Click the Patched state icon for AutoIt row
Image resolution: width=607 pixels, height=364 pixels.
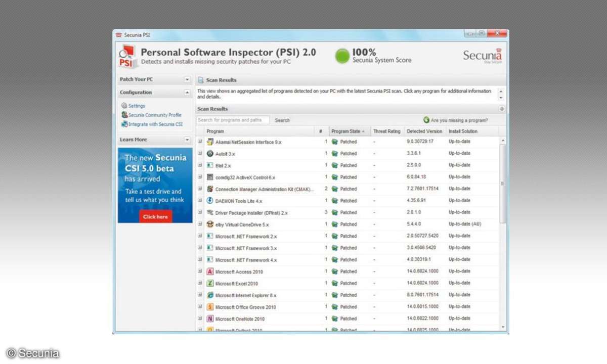pyautogui.click(x=334, y=154)
